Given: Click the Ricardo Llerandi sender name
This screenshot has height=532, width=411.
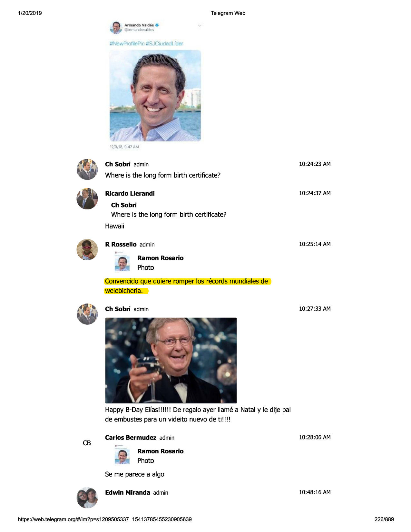Looking at the screenshot, I should pos(130,193).
